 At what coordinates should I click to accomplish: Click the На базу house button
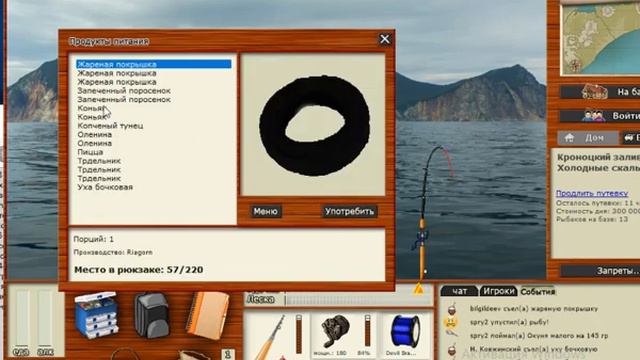pyautogui.click(x=600, y=92)
